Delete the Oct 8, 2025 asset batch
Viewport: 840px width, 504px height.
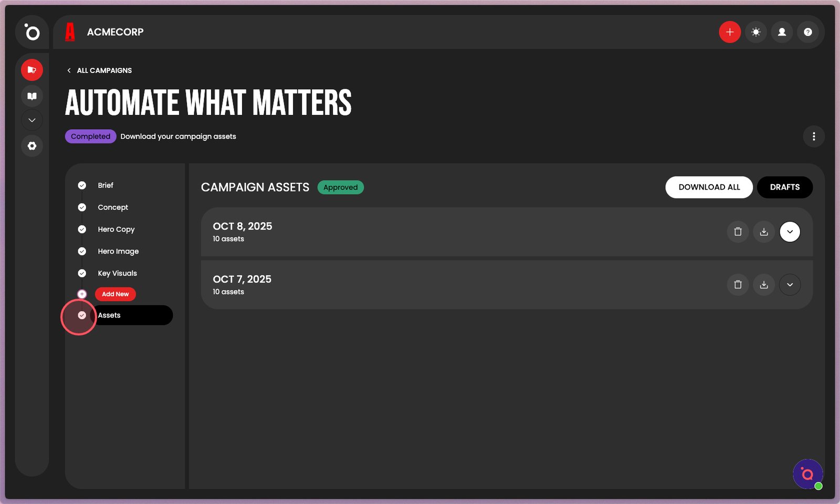[x=738, y=232]
